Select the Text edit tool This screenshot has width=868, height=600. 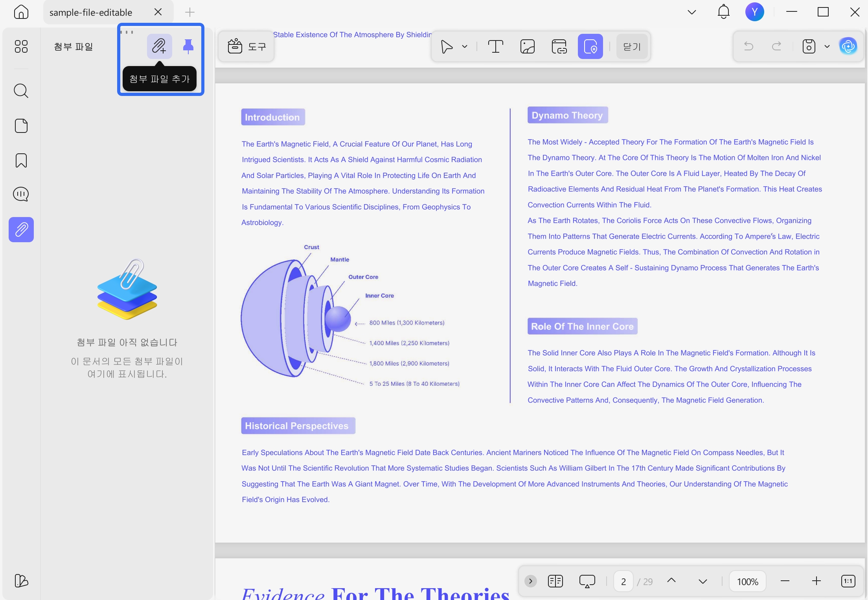496,46
